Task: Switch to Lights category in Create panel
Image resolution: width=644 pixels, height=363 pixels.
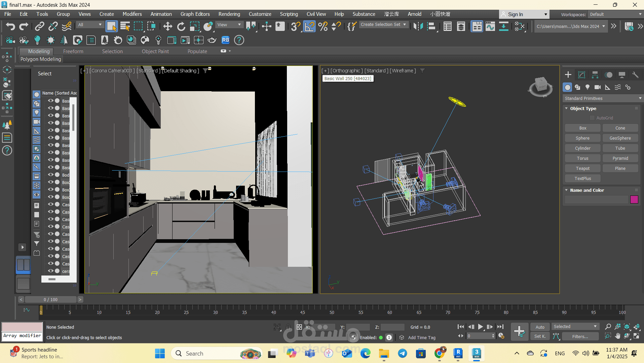Action: (x=587, y=87)
